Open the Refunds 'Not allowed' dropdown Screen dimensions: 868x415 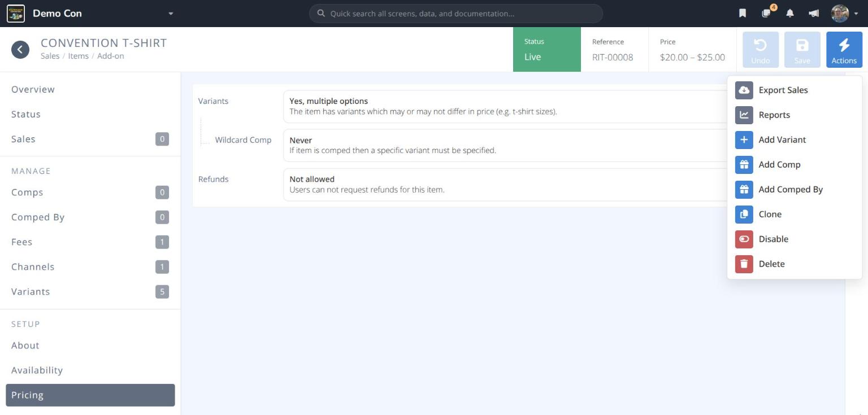coord(505,184)
